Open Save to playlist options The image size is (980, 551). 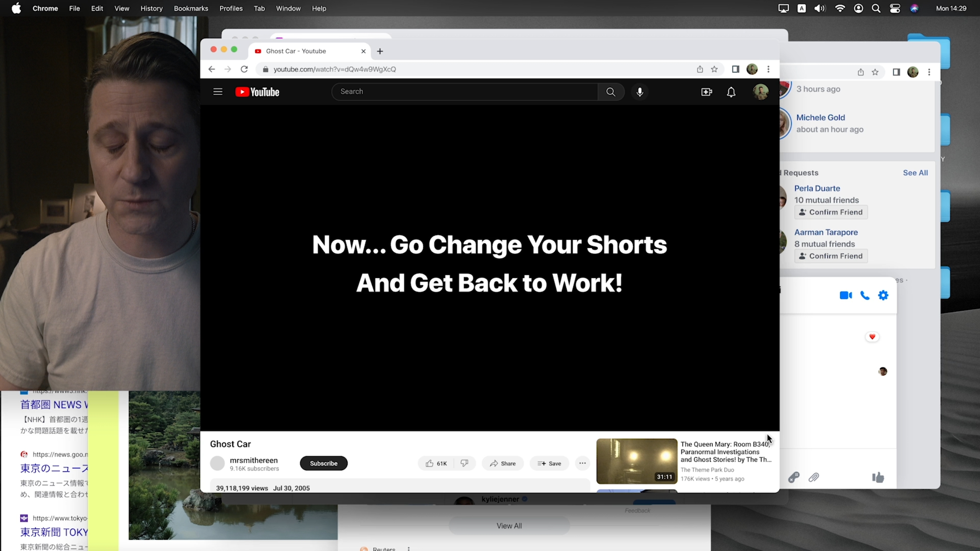coord(549,463)
